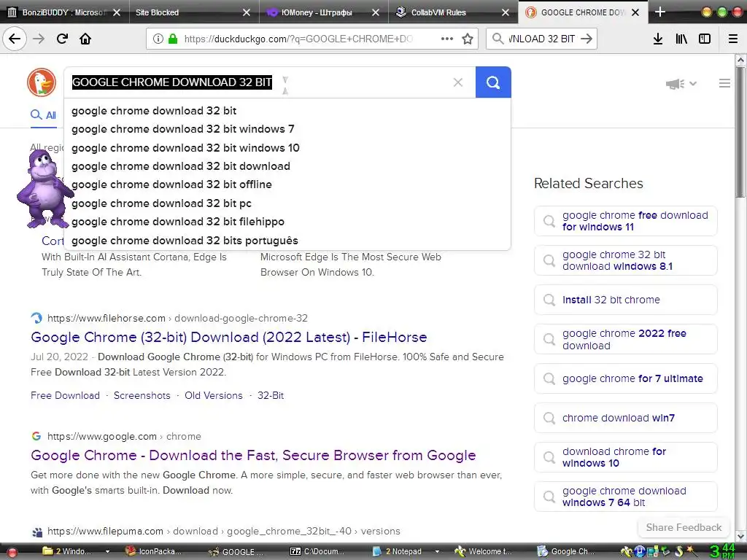This screenshot has height=560, width=747.
Task: Open the browser home page
Action: click(x=85, y=39)
